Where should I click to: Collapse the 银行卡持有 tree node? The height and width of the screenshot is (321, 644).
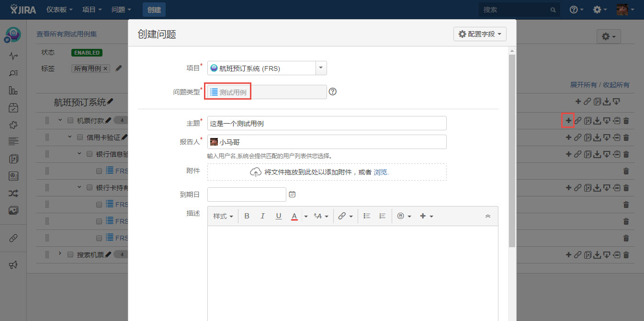click(79, 187)
